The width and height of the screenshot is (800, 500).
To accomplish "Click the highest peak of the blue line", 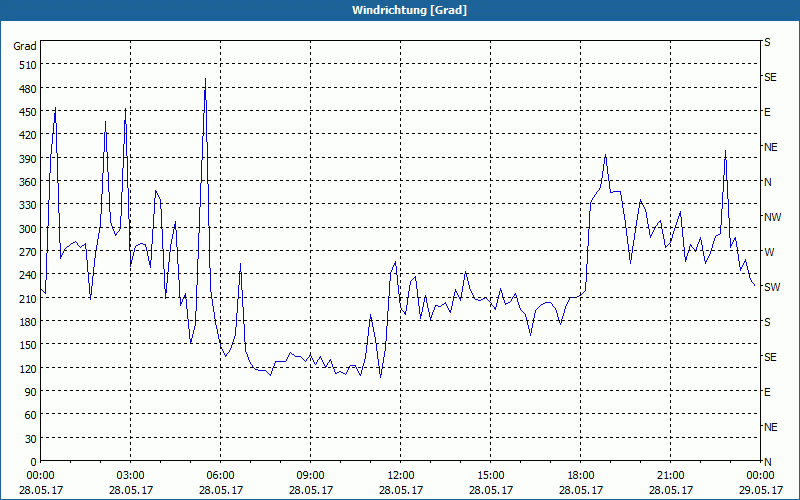I will click(205, 79).
